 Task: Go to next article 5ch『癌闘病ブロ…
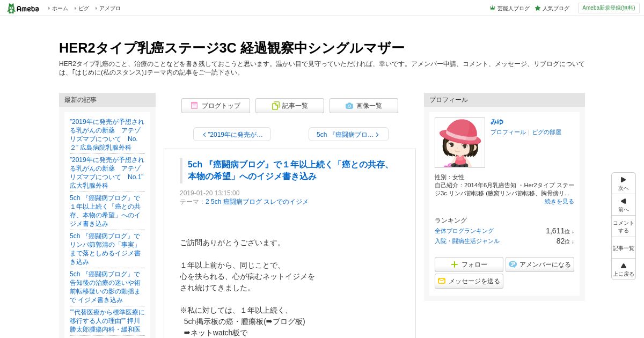point(348,134)
